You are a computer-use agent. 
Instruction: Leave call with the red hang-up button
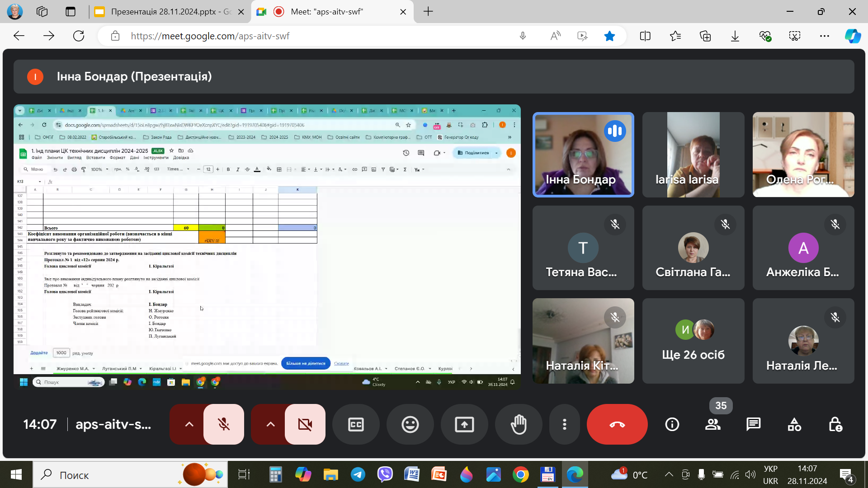pos(617,424)
